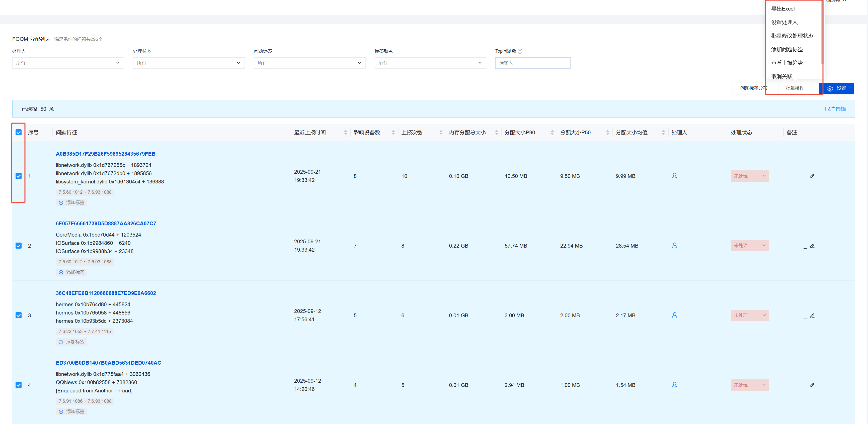Click edit note pencil icon in row 4

(812, 385)
